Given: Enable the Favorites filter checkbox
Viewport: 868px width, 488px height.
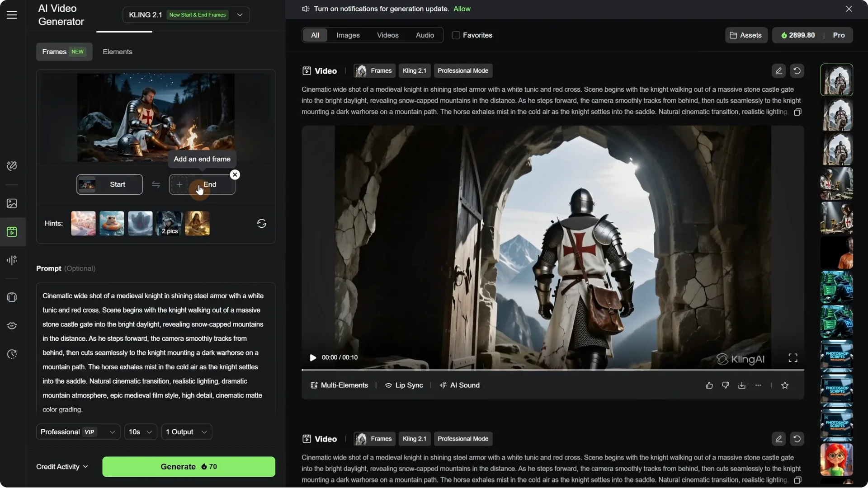Looking at the screenshot, I should 457,35.
